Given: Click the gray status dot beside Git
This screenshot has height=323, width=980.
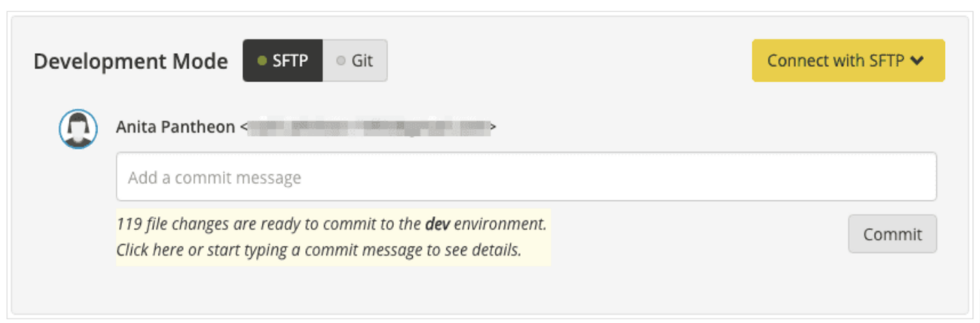Looking at the screenshot, I should 341,61.
